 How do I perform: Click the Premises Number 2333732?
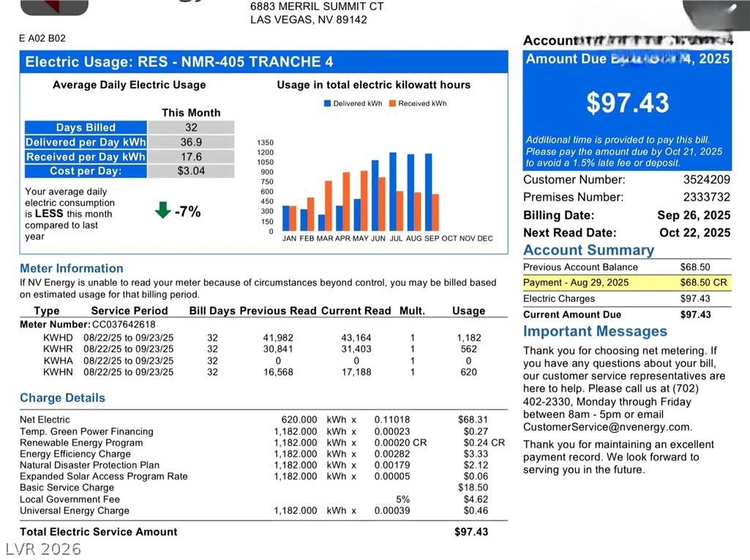(x=707, y=197)
